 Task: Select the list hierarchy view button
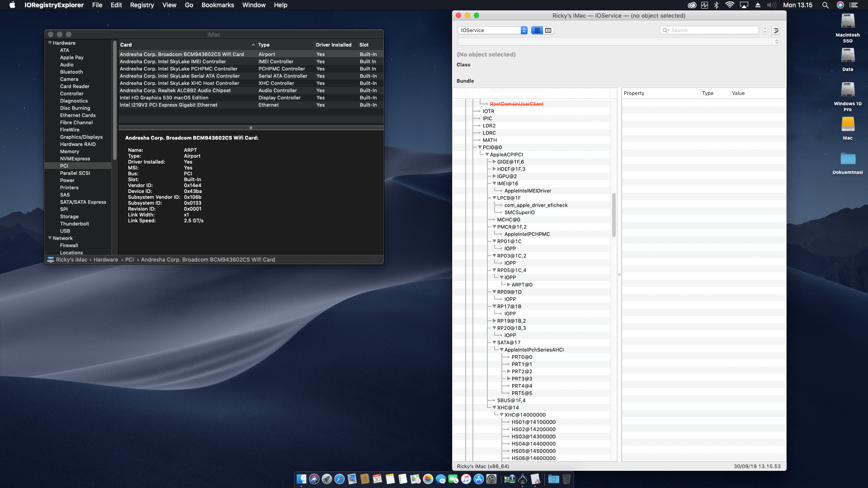537,30
